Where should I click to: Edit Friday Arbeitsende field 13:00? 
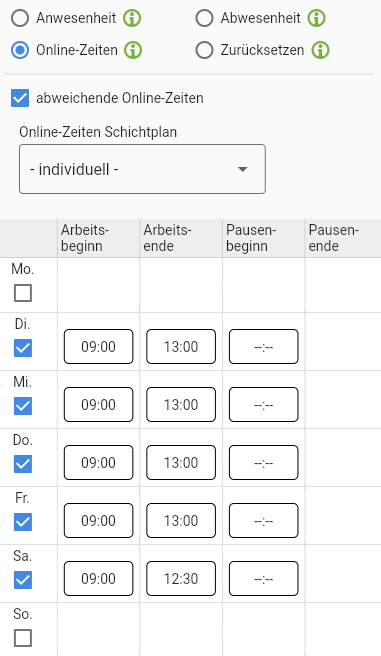pos(181,520)
